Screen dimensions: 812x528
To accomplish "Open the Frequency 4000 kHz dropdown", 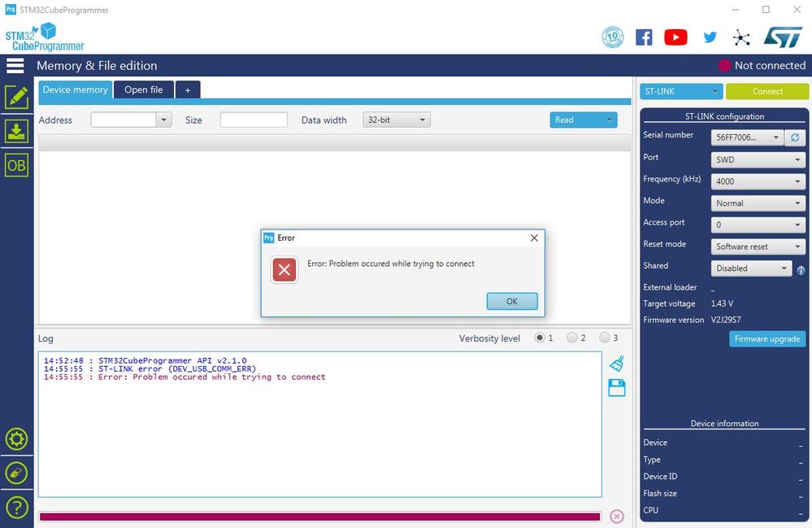I will click(x=758, y=181).
